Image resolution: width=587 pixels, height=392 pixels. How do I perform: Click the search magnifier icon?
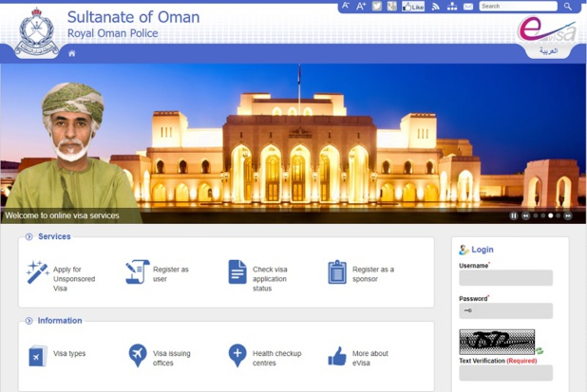click(568, 7)
